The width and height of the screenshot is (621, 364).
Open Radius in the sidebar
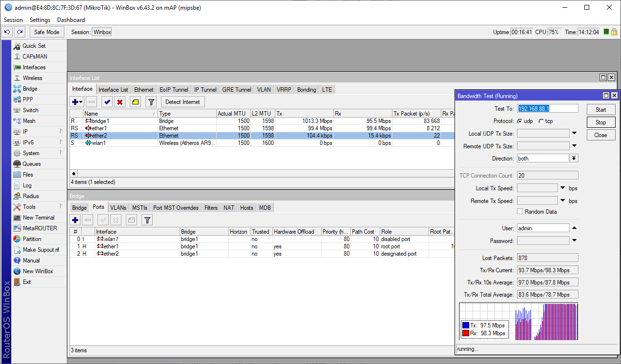click(31, 196)
